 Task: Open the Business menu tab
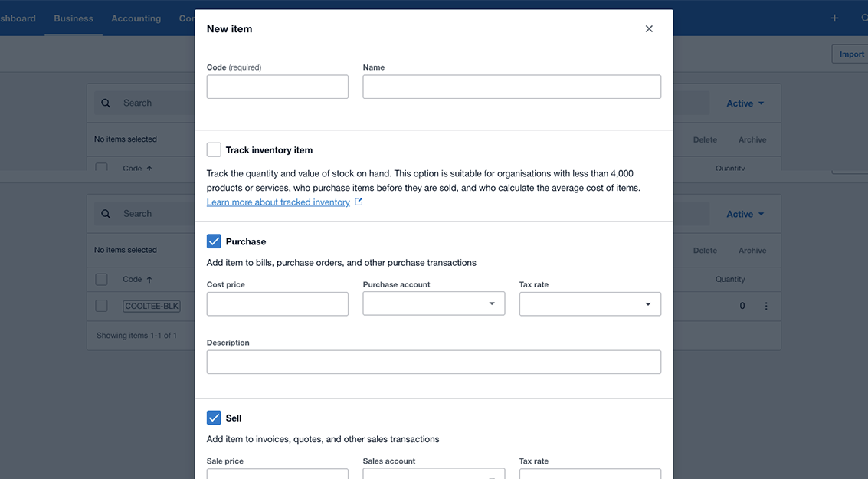(74, 18)
